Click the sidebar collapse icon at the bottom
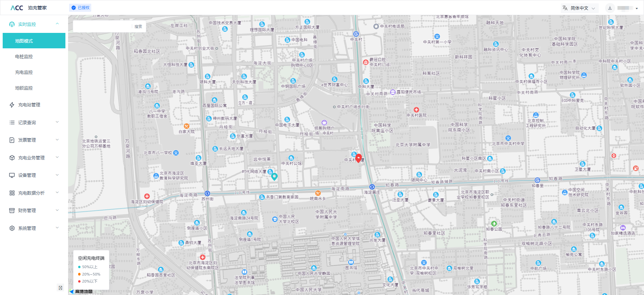This screenshot has height=295, width=644. point(60,288)
